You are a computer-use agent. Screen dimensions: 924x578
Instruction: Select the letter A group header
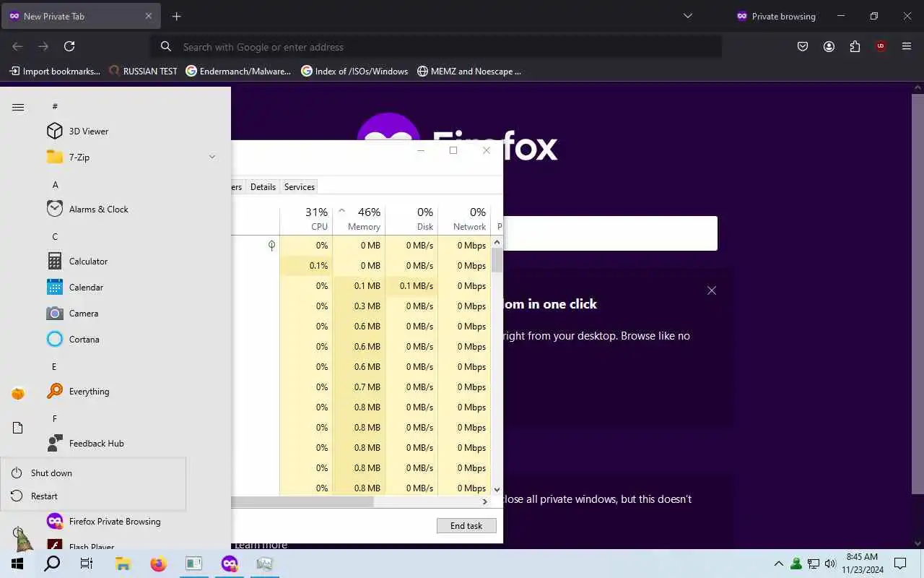(55, 185)
